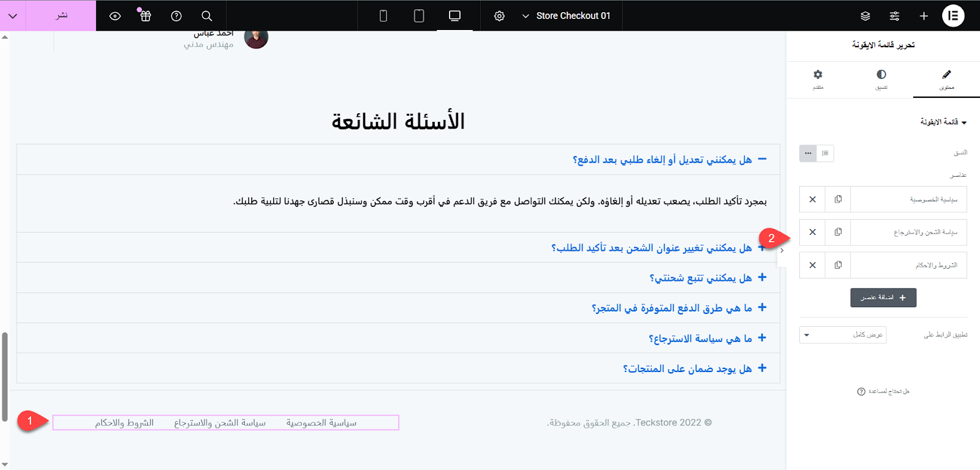Open Site Settings sliders icon
The width and height of the screenshot is (980, 470).
[x=894, y=16]
